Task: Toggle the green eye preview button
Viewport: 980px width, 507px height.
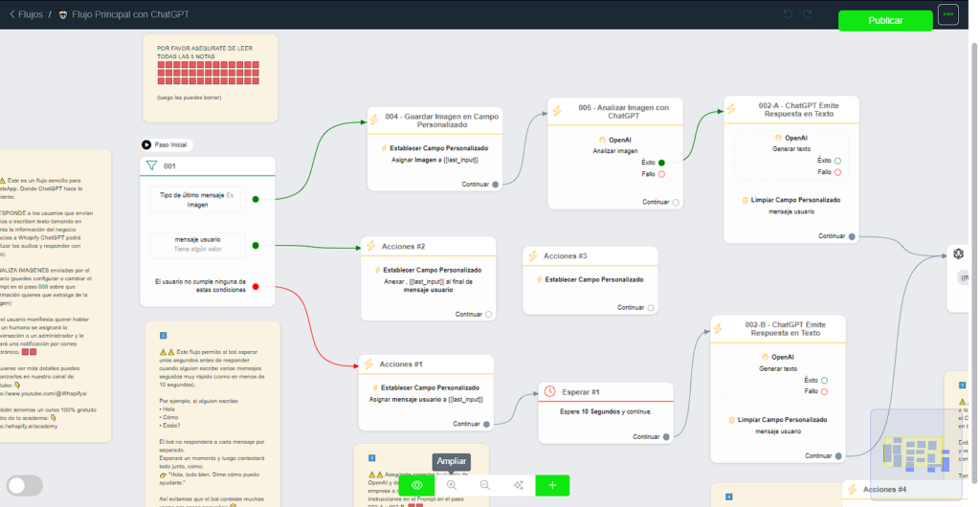Action: click(x=417, y=485)
